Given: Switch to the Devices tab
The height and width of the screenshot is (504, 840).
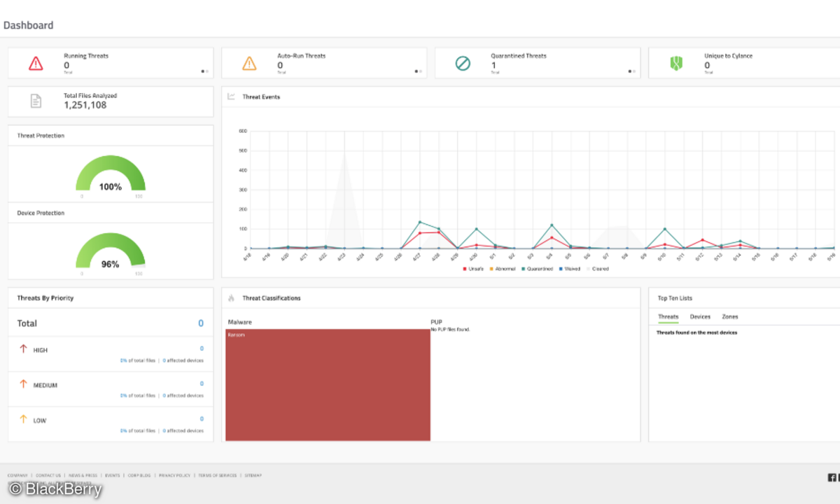Looking at the screenshot, I should click(700, 317).
